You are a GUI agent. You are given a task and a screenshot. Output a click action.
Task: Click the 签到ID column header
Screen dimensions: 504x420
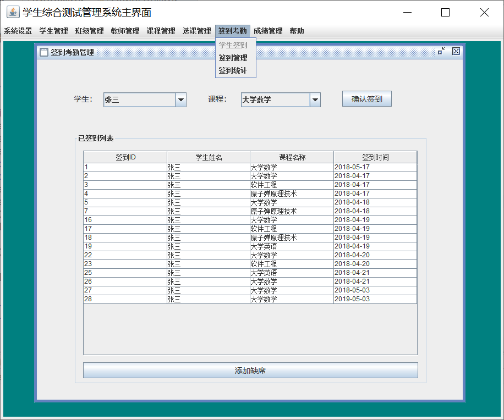coord(125,157)
